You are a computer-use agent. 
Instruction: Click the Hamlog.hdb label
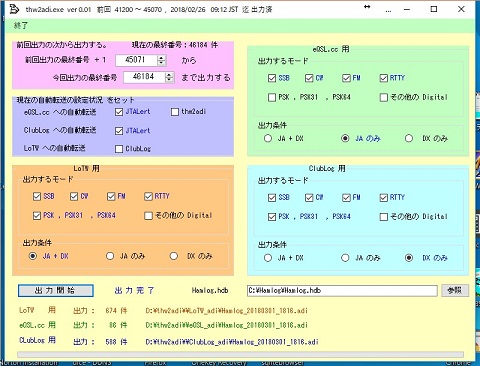[210, 291]
